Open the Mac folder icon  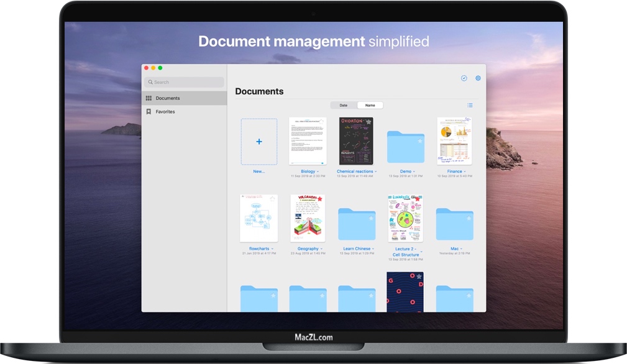pos(455,224)
